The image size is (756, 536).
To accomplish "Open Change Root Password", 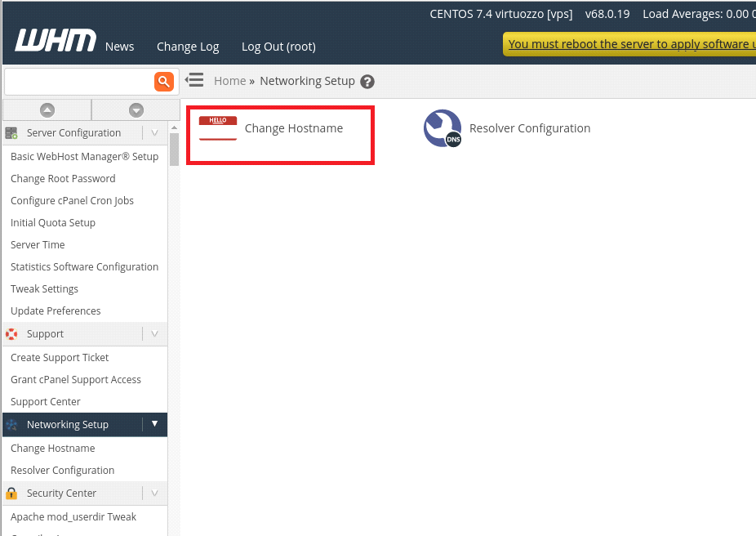I will pos(63,178).
